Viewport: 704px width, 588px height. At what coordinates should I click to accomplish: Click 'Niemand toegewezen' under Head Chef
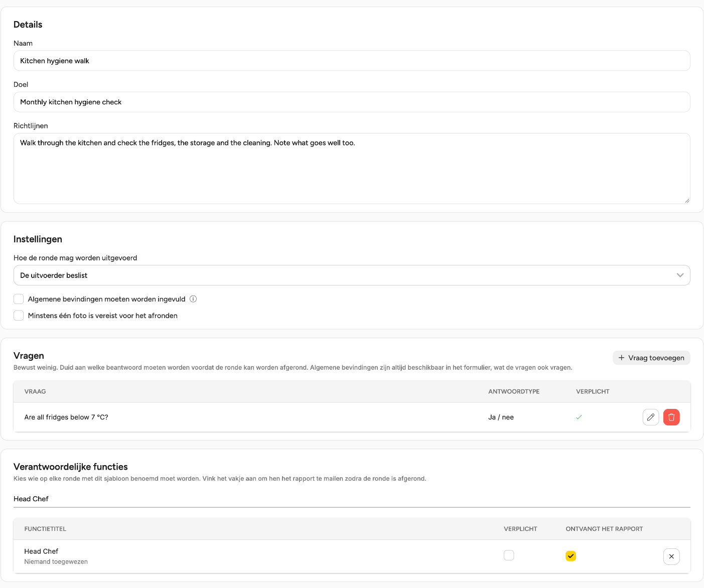tap(56, 562)
